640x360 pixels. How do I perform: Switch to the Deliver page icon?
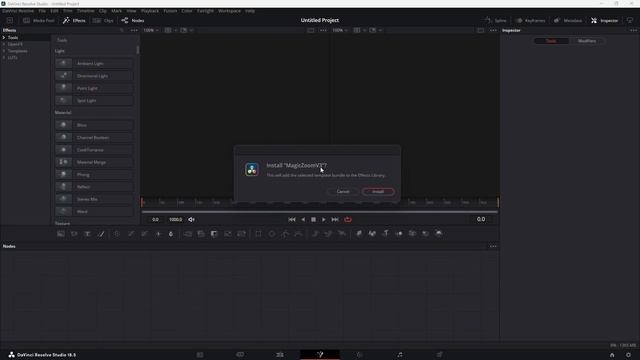[x=440, y=355]
